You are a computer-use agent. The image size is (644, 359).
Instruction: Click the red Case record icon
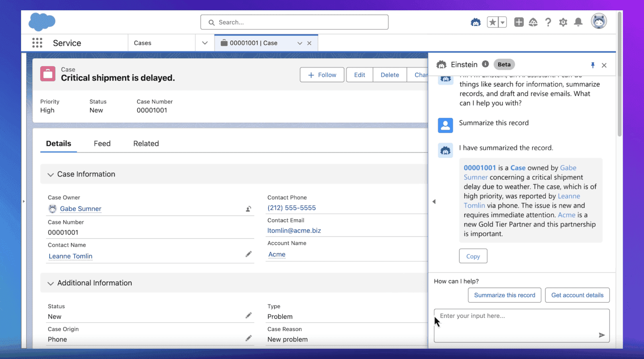(48, 74)
